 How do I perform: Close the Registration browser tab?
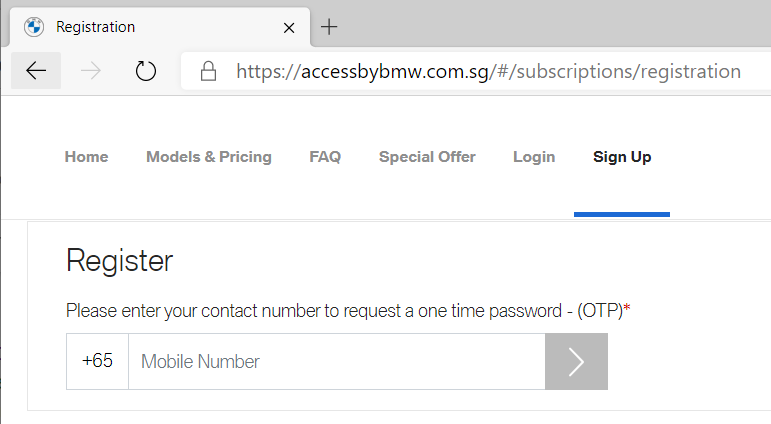pyautogui.click(x=289, y=28)
